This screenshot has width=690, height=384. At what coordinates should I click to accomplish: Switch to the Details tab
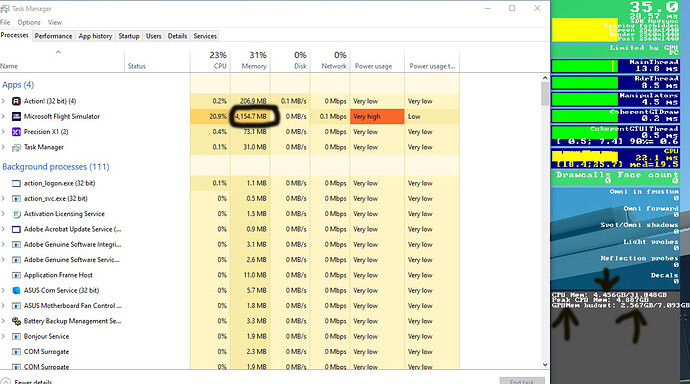tap(177, 36)
